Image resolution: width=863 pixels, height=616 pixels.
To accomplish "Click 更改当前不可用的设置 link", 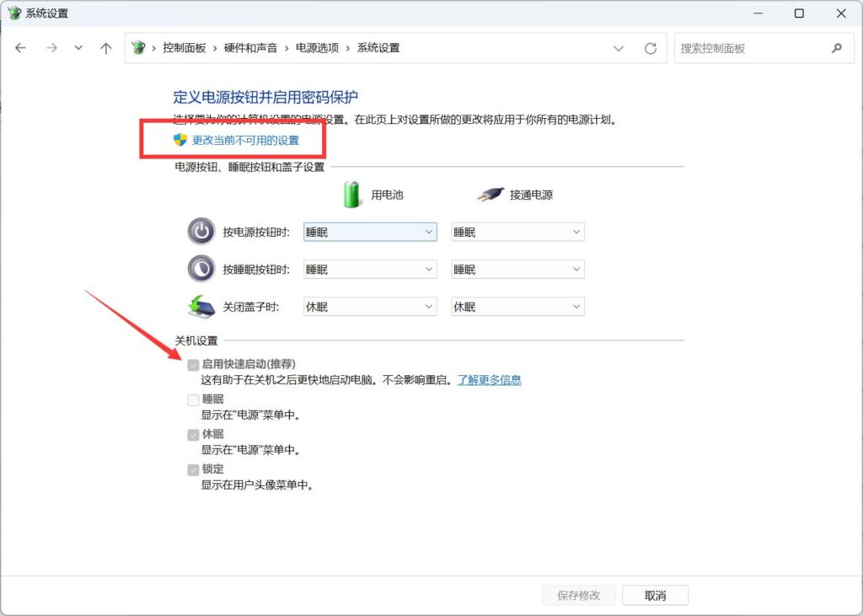I will [245, 140].
